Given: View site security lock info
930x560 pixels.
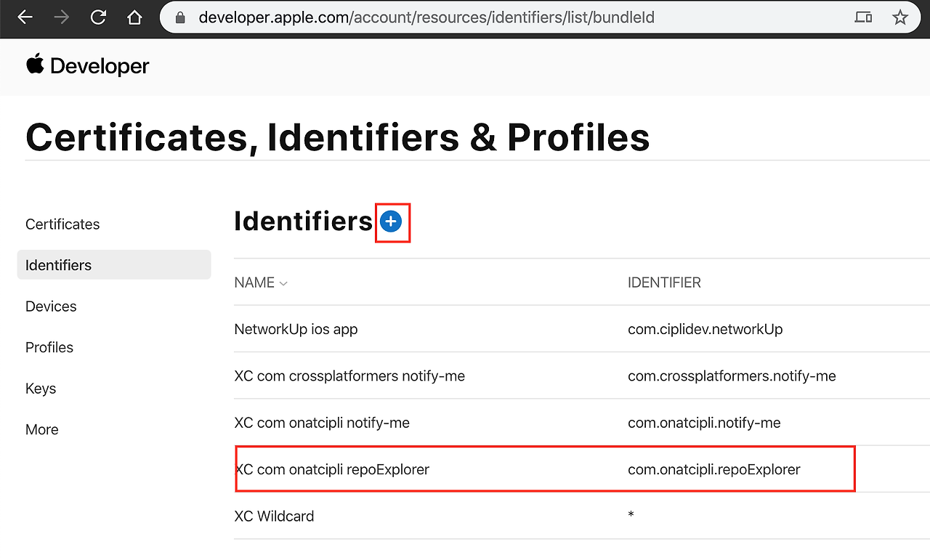Looking at the screenshot, I should [x=180, y=17].
